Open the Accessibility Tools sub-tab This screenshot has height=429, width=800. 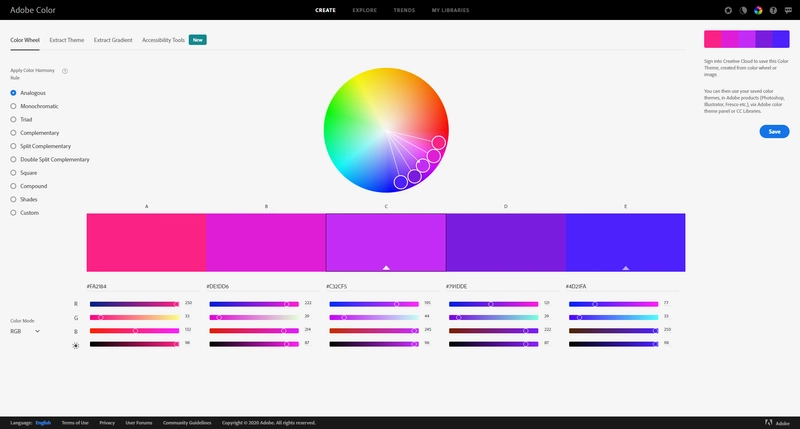163,40
